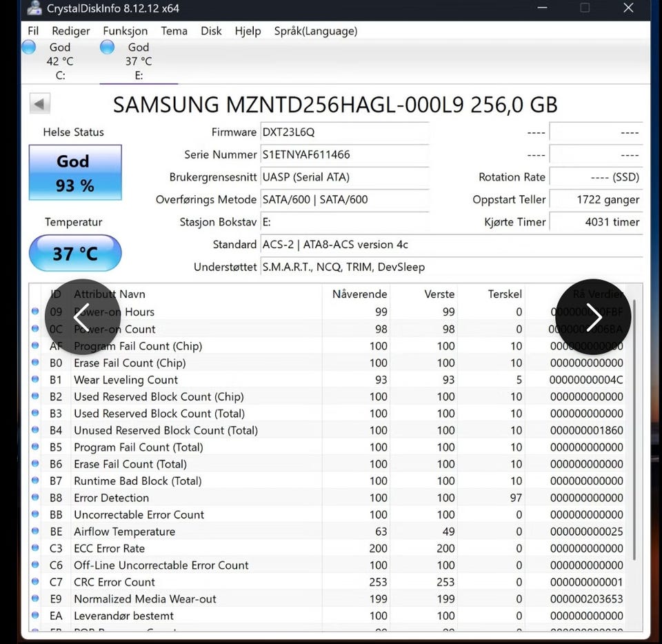Screen dimensions: 662x644
Task: Open the Tema menu
Action: point(174,31)
